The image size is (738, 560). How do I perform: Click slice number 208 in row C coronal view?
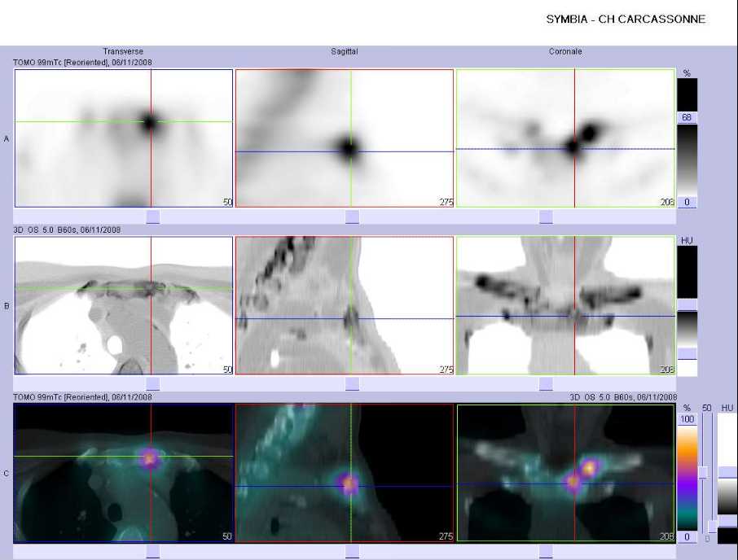(667, 536)
